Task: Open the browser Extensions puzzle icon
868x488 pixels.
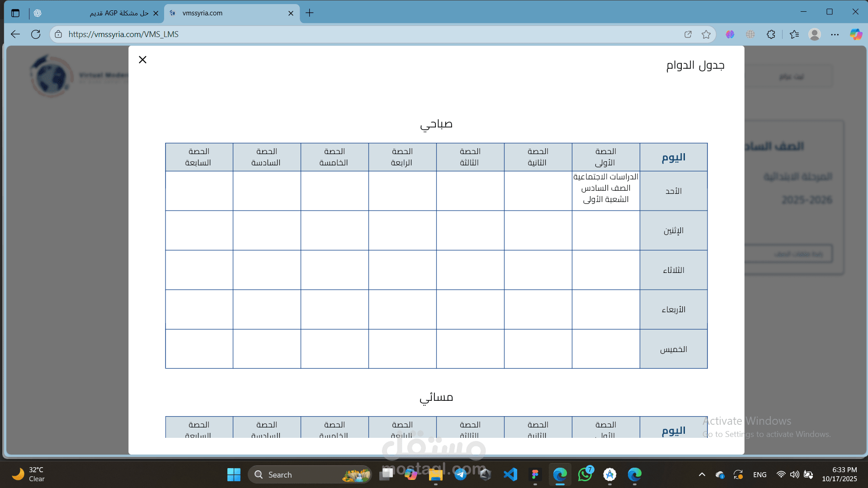Action: pos(771,34)
